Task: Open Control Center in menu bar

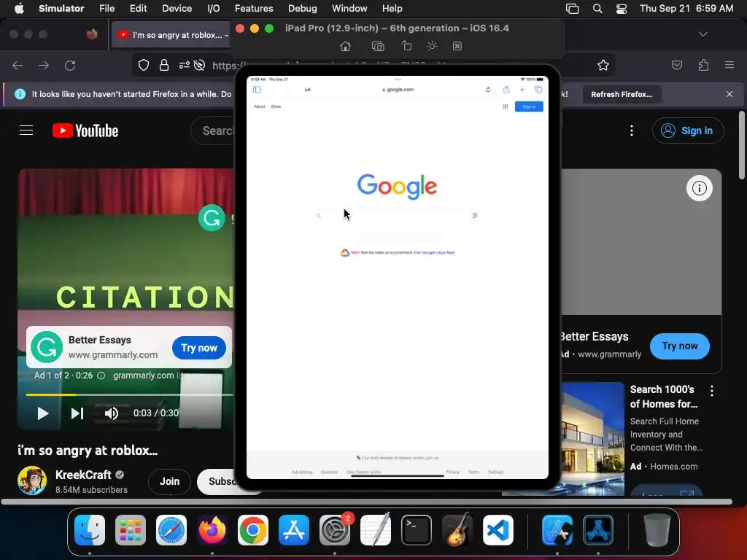Action: tap(622, 9)
